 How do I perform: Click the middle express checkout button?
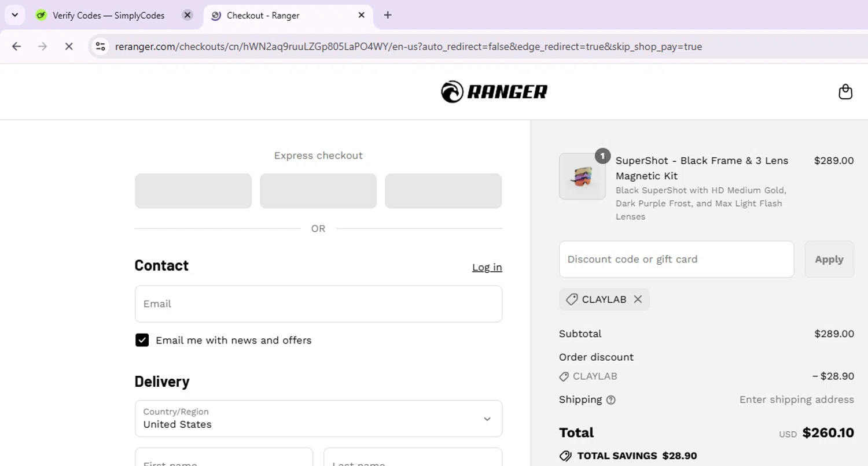click(x=318, y=191)
